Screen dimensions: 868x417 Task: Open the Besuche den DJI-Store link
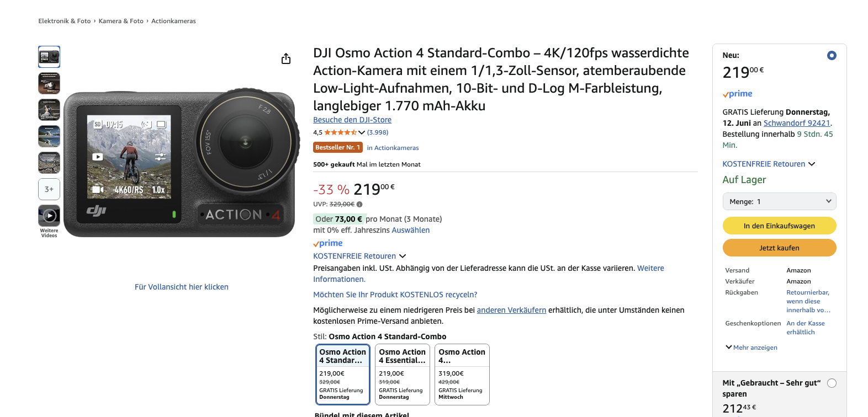(x=352, y=120)
